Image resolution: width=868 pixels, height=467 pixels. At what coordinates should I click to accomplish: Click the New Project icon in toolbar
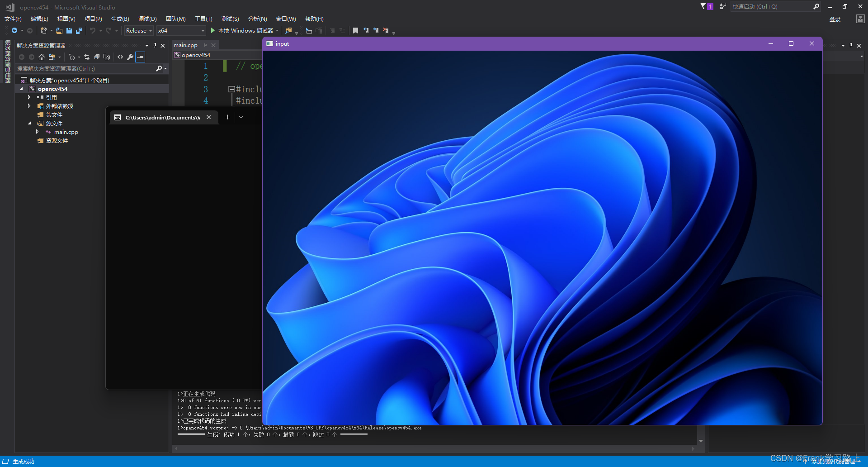coord(43,31)
